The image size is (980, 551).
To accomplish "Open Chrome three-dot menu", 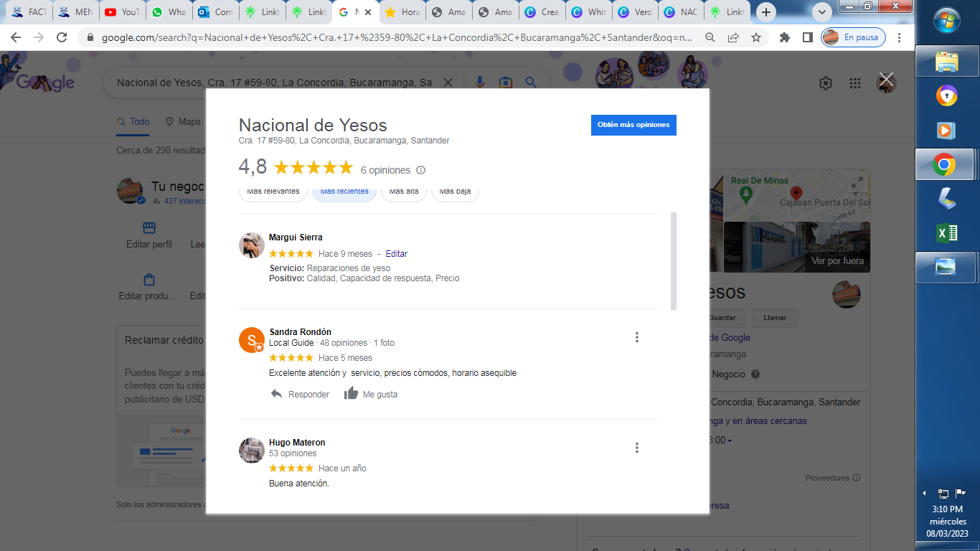I will click(900, 37).
